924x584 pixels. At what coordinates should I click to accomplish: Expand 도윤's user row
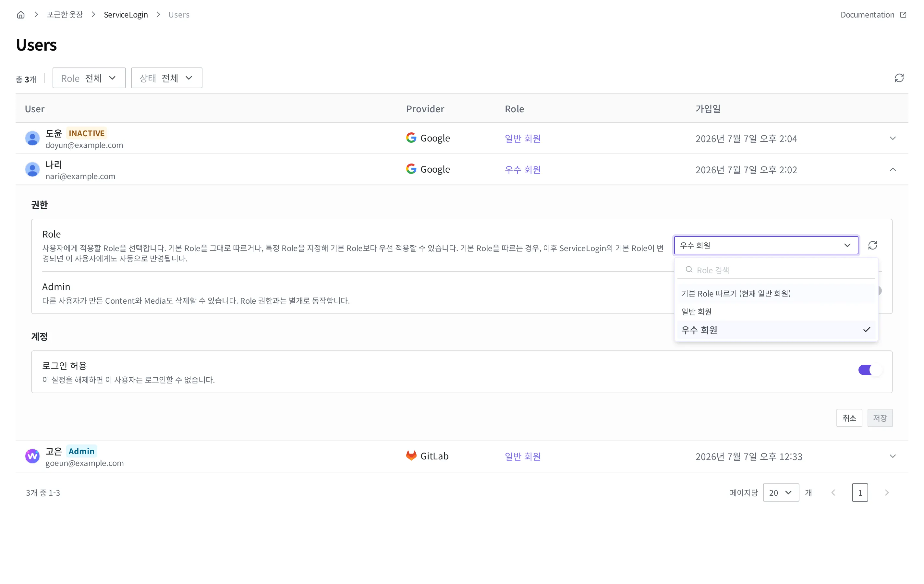(893, 138)
